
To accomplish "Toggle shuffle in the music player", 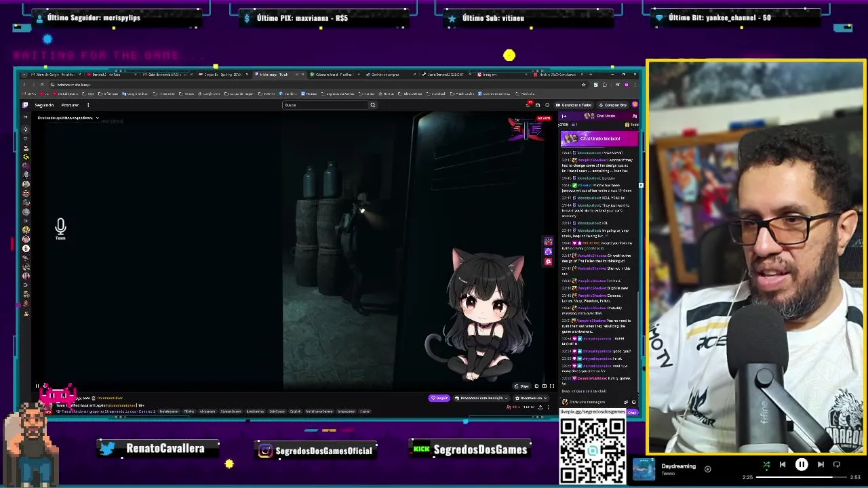I will click(x=766, y=465).
